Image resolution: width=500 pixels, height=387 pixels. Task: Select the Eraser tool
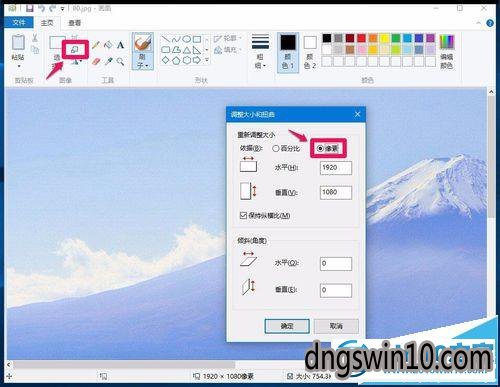tap(96, 61)
